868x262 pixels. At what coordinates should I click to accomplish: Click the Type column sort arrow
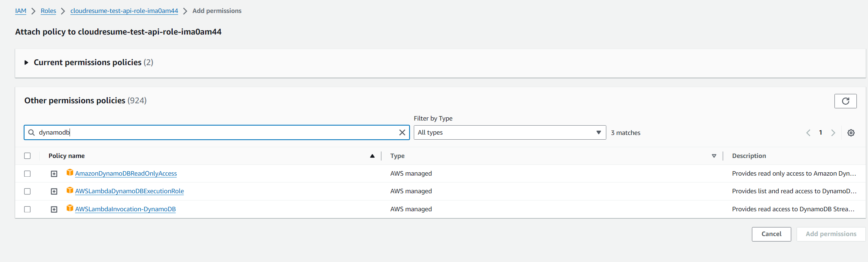pyautogui.click(x=714, y=156)
